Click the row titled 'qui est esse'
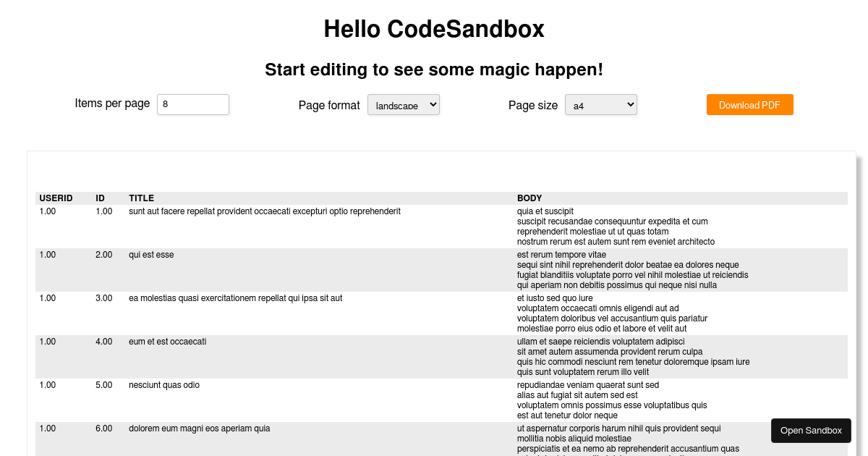 (151, 255)
